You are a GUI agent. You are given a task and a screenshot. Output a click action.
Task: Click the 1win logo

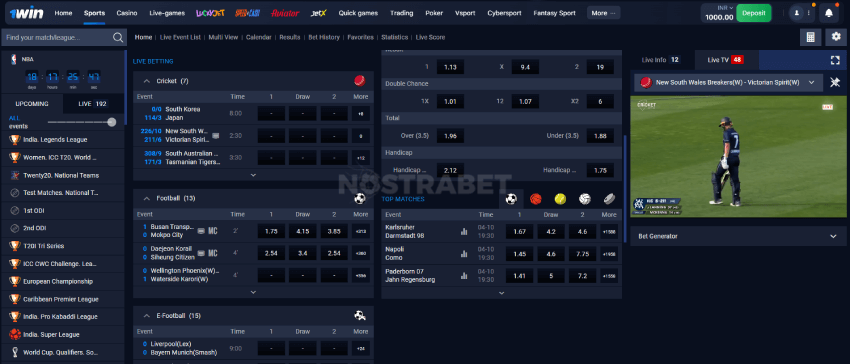coord(27,13)
